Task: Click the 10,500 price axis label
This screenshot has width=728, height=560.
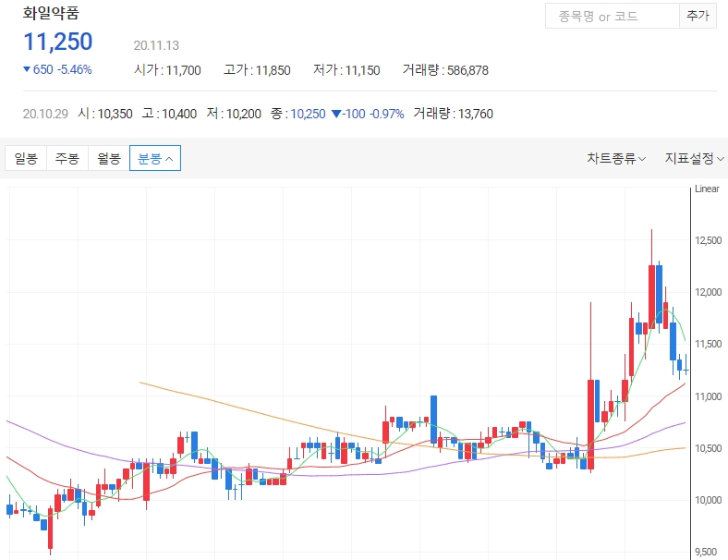Action: coord(708,448)
